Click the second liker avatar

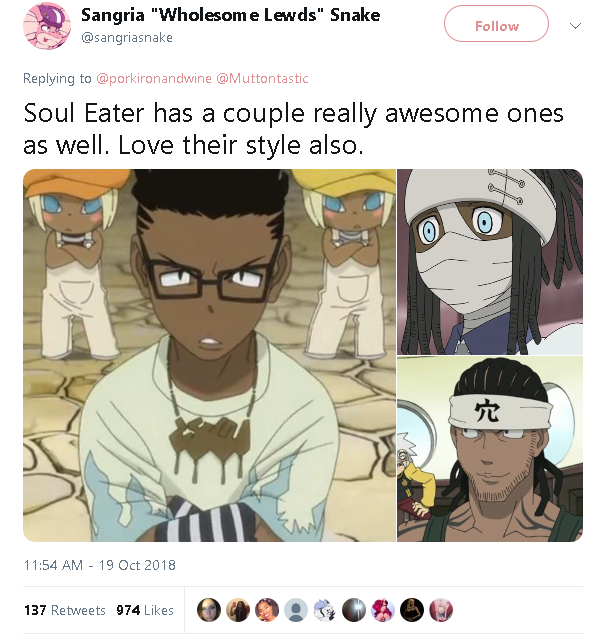pos(238,610)
